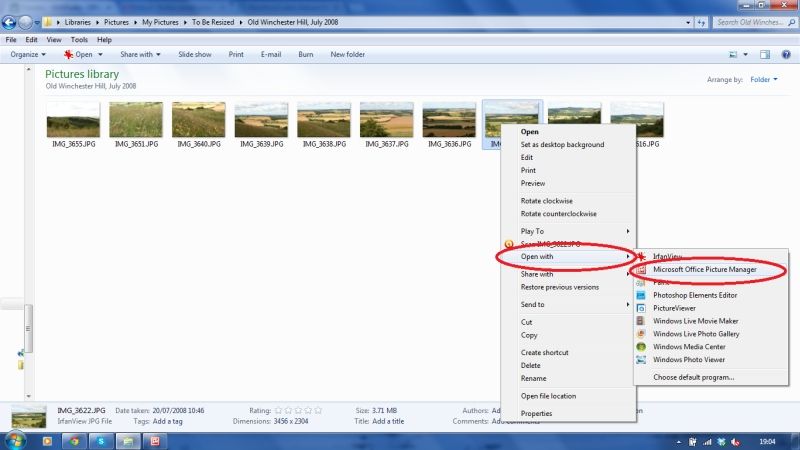This screenshot has height=450, width=800.
Task: Click the Forward navigation arrow
Action: pos(25,22)
